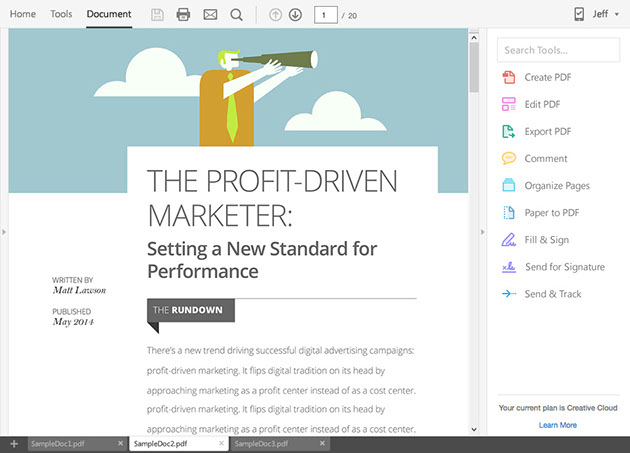Click the email envelope icon
This screenshot has height=453, width=630.
coord(210,15)
